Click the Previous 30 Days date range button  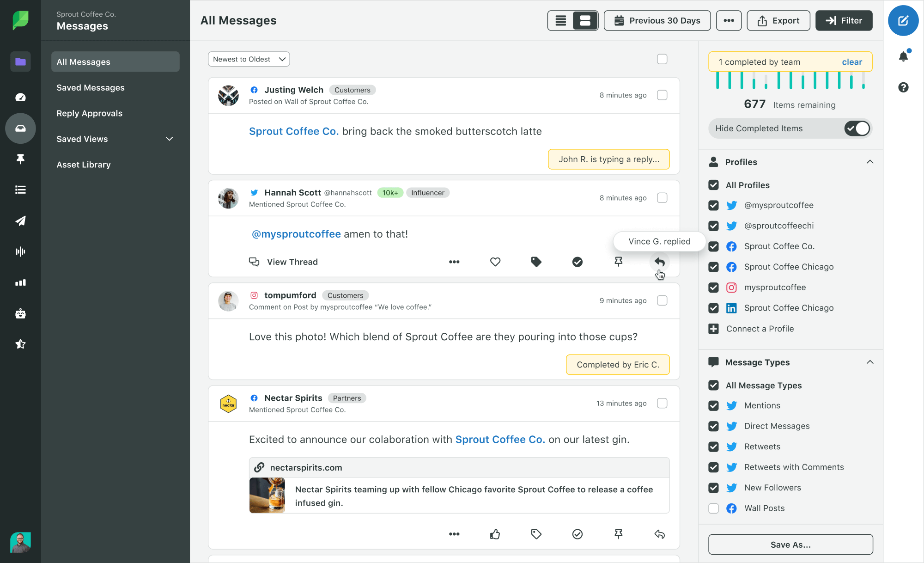(x=656, y=20)
